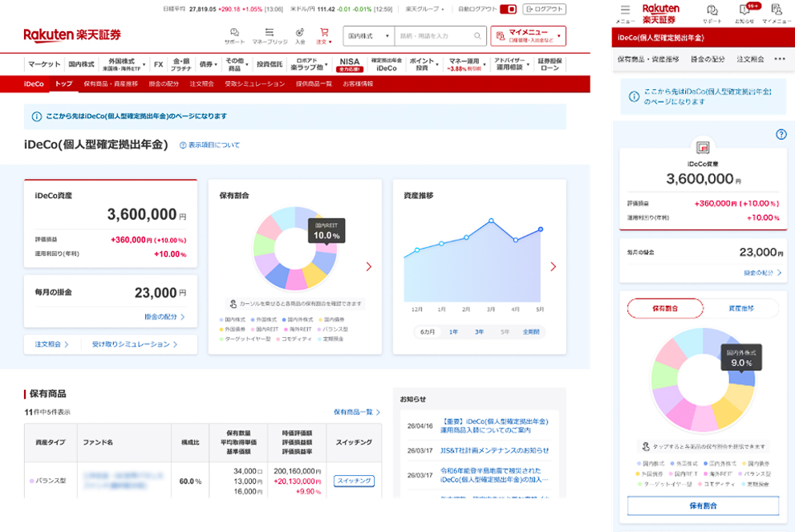Select the 5年 period option

505,331
